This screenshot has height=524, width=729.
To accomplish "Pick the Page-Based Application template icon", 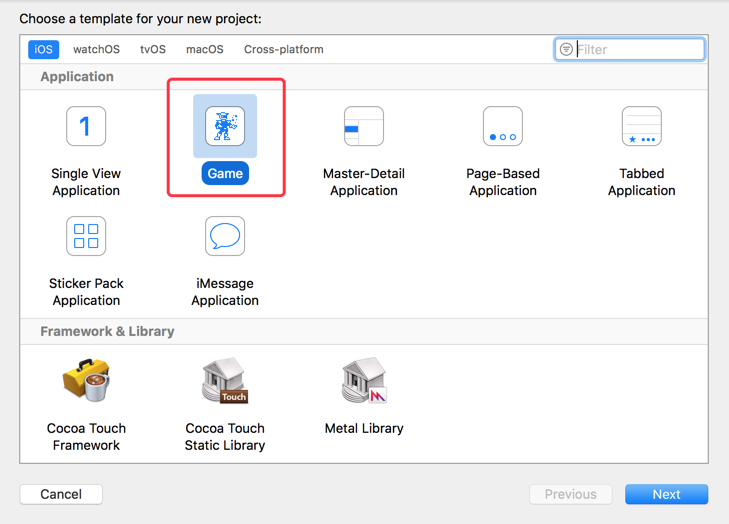I will click(x=503, y=126).
